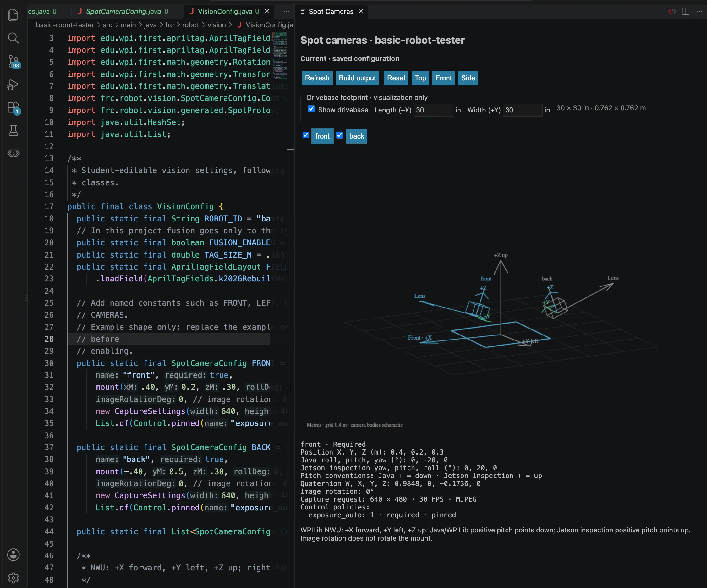Open the Manage gear icon
The width and height of the screenshot is (707, 588).
[x=13, y=578]
